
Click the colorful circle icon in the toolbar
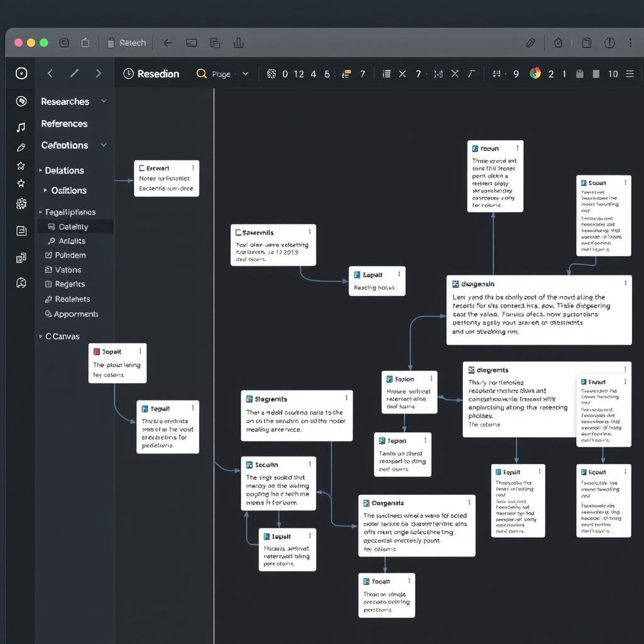535,74
